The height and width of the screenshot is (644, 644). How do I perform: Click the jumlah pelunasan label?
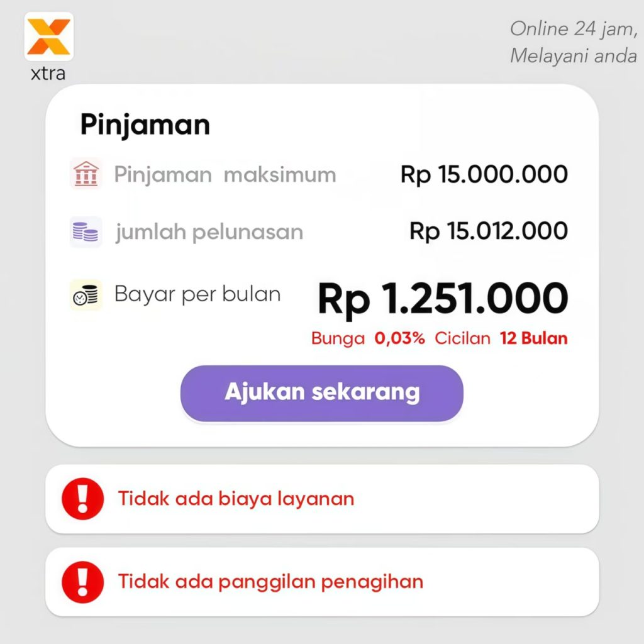(209, 232)
